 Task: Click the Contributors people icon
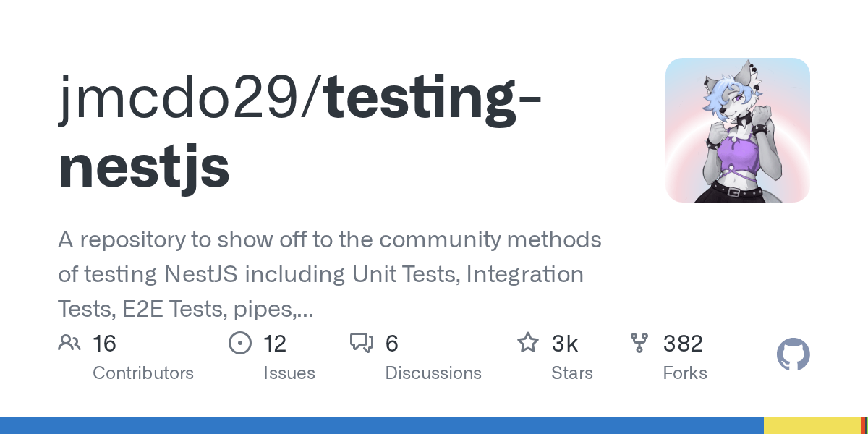click(x=69, y=343)
